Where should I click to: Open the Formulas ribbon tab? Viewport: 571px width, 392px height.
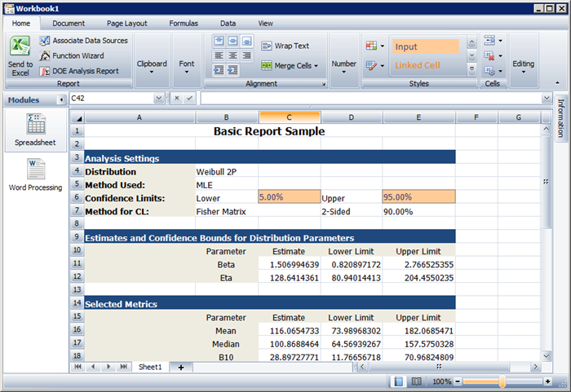[x=184, y=24]
